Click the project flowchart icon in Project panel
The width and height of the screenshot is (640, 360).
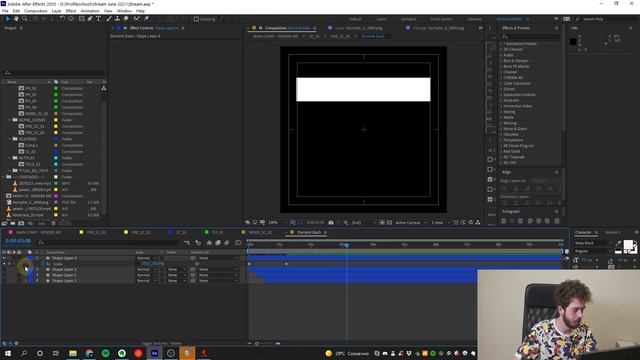click(x=104, y=88)
